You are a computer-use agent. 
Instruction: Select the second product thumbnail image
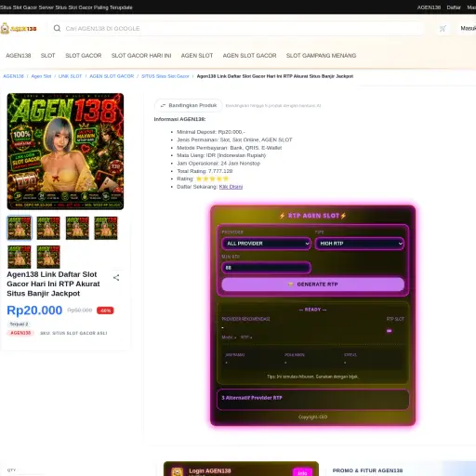pyautogui.click(x=48, y=228)
